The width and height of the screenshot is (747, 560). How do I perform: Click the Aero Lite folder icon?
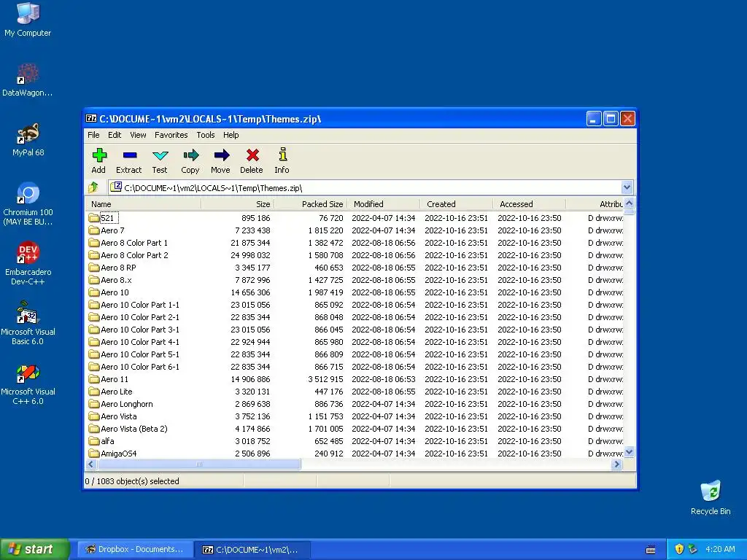pyautogui.click(x=94, y=392)
